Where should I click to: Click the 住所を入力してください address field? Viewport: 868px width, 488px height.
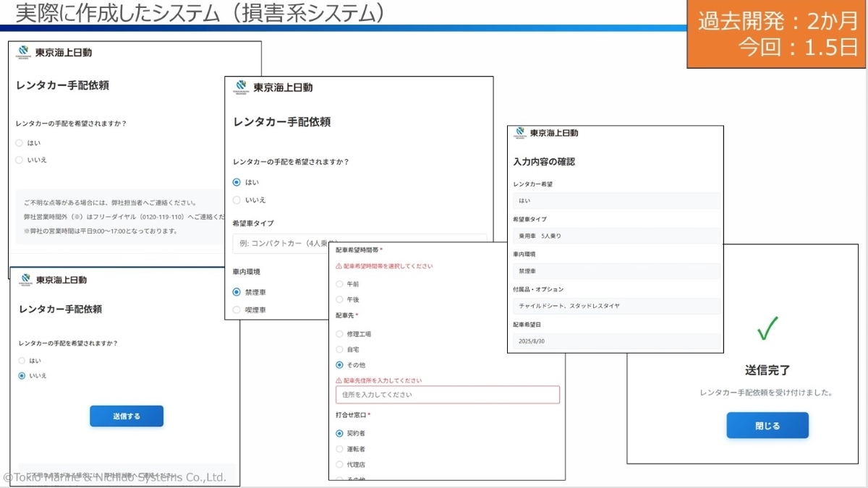pos(448,395)
